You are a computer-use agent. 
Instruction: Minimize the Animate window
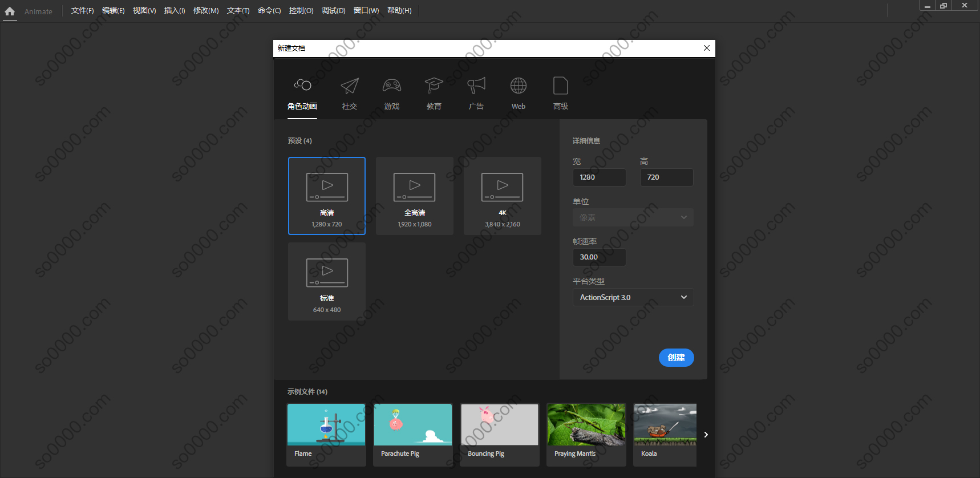[928, 6]
